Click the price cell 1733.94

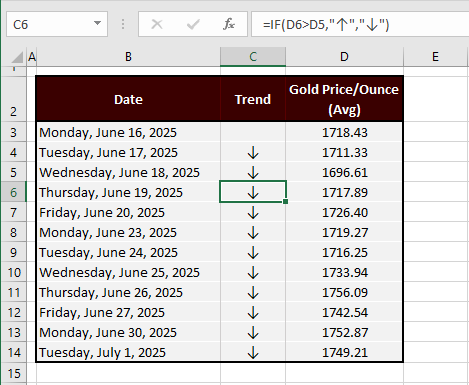344,272
